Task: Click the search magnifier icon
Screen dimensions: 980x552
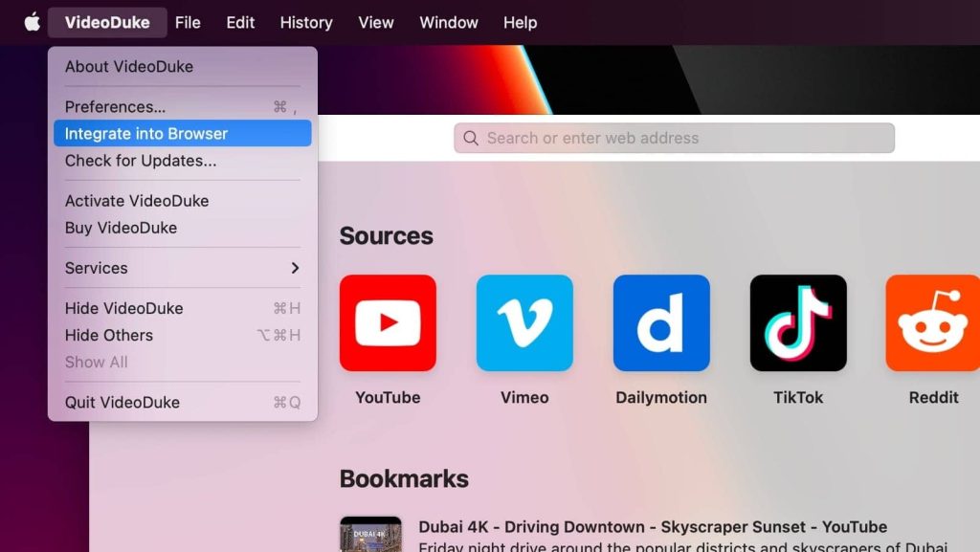Action: coord(471,138)
